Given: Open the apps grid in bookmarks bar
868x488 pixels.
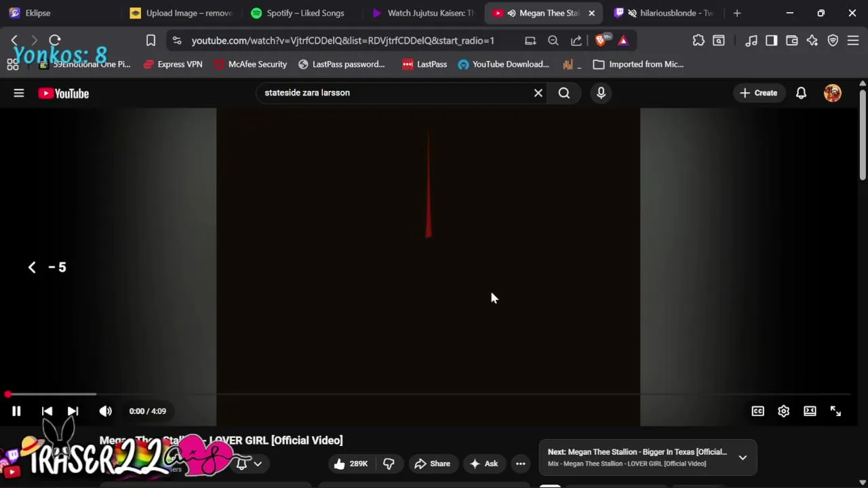Looking at the screenshot, I should pos(12,64).
